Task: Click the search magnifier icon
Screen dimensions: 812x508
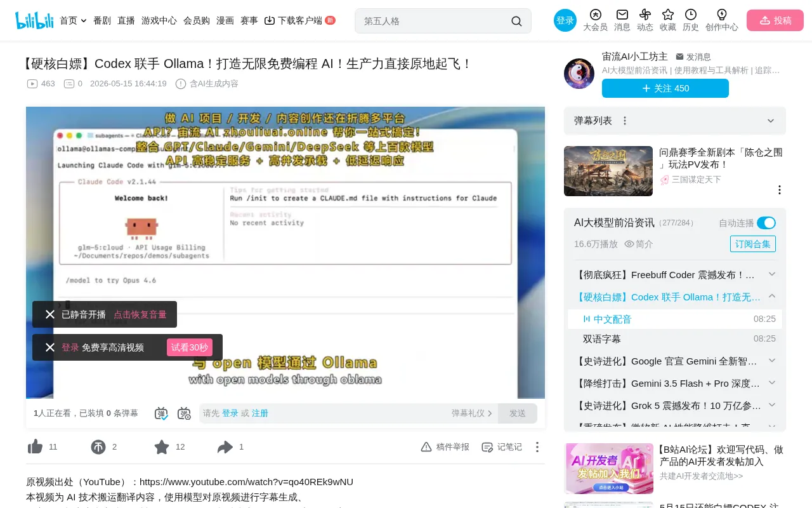Action: pyautogui.click(x=516, y=21)
